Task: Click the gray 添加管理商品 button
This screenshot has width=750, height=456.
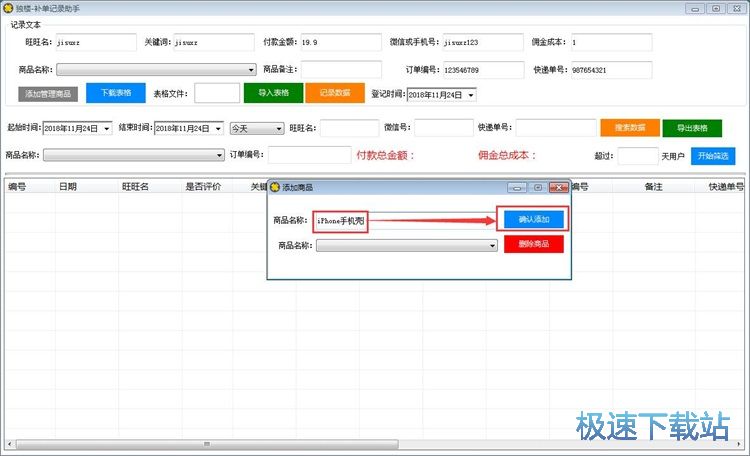Action: [x=48, y=94]
